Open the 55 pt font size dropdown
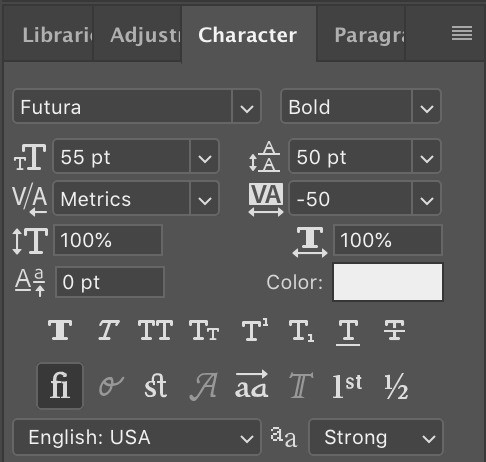The width and height of the screenshot is (486, 462). pos(204,157)
